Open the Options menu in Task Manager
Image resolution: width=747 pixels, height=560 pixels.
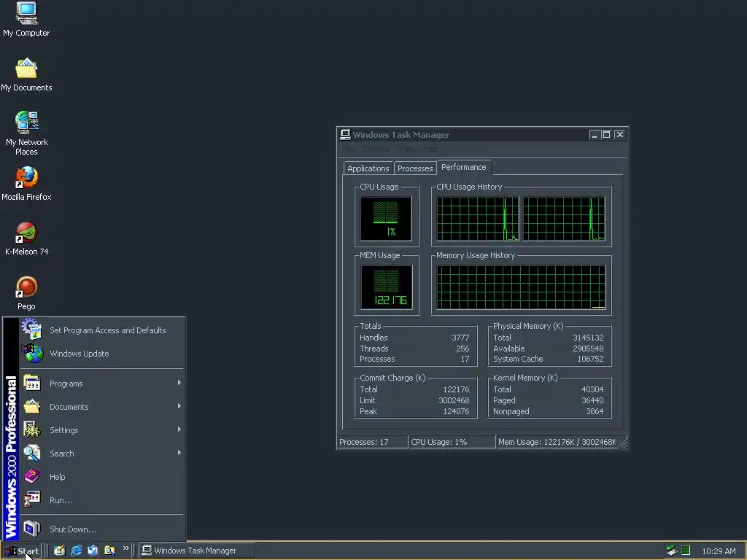point(376,149)
